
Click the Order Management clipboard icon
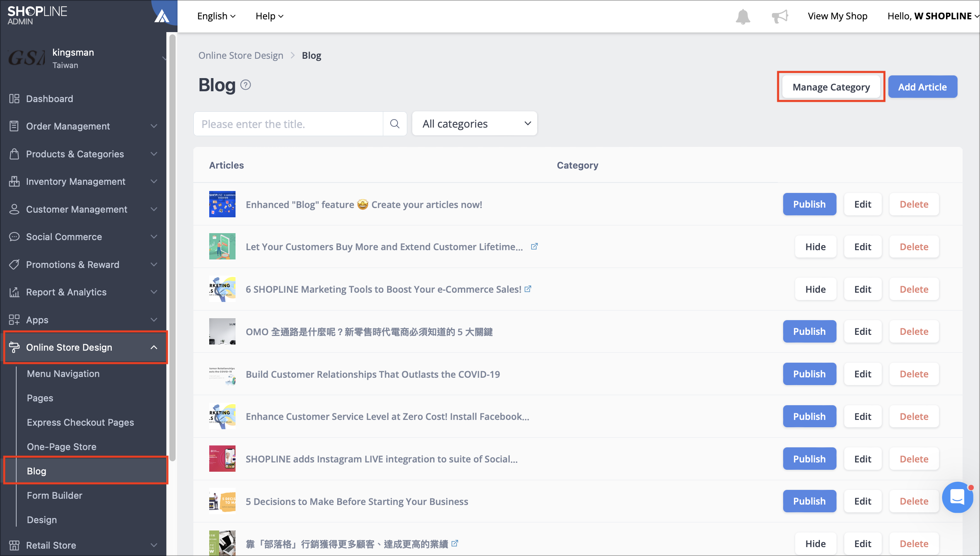[14, 126]
